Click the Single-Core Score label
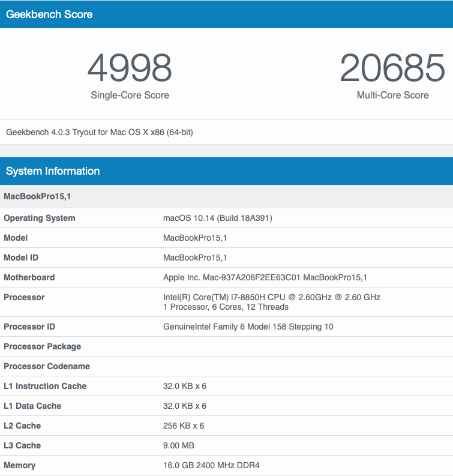The width and height of the screenshot is (453, 476). click(x=130, y=95)
